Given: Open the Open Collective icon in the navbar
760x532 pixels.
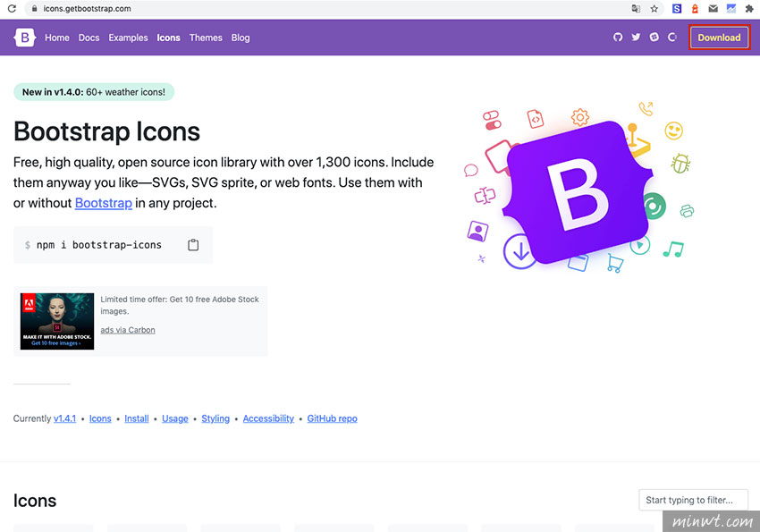Looking at the screenshot, I should (x=672, y=38).
